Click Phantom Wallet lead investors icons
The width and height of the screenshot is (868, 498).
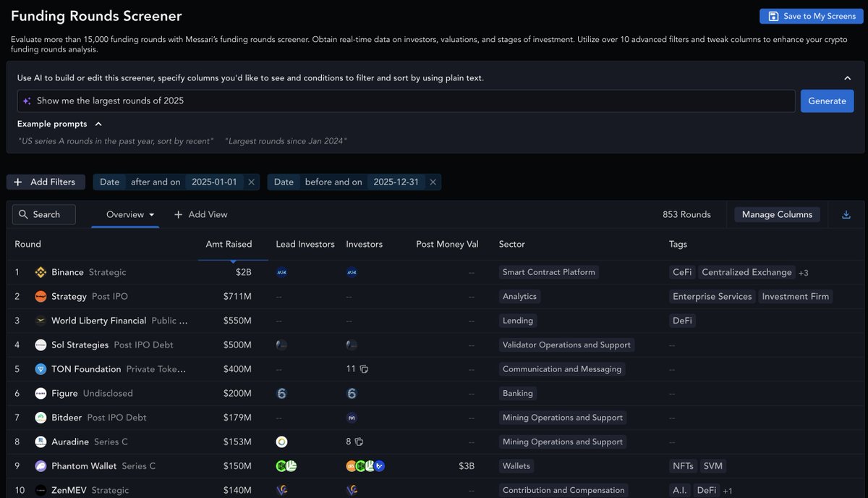[286, 466]
